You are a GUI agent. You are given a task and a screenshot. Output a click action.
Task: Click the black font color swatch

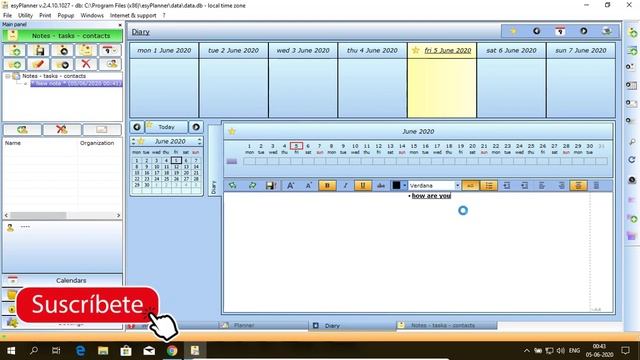click(x=396, y=186)
